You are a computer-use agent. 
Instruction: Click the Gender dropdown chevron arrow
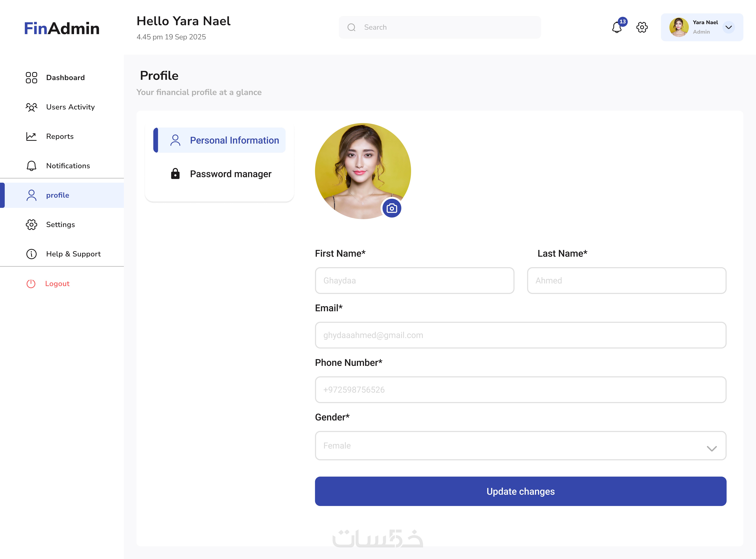pyautogui.click(x=712, y=449)
